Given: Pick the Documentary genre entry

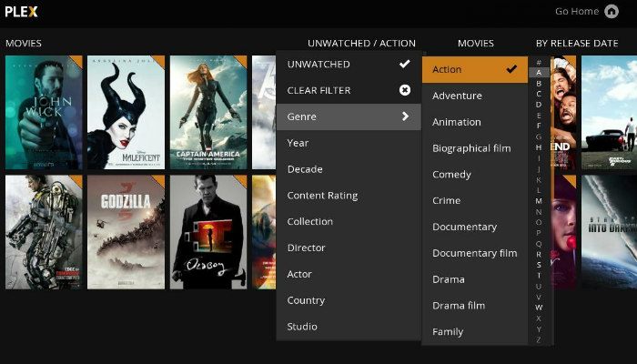Looking at the screenshot, I should (x=464, y=227).
